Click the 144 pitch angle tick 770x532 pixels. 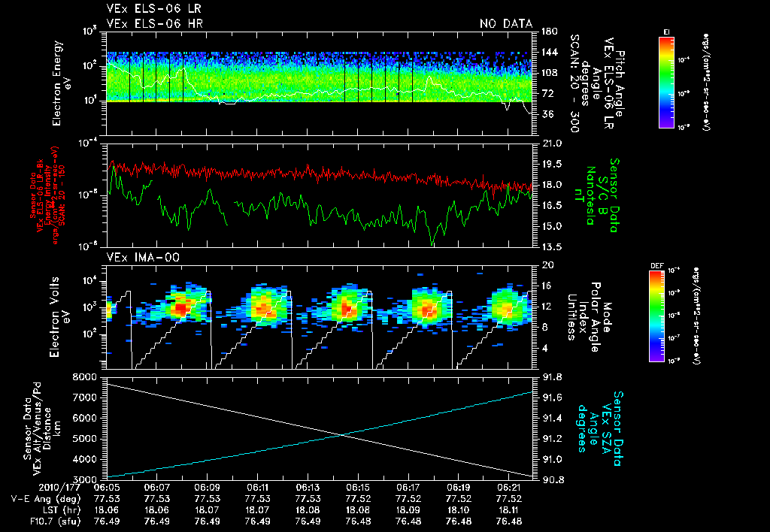tap(549, 52)
